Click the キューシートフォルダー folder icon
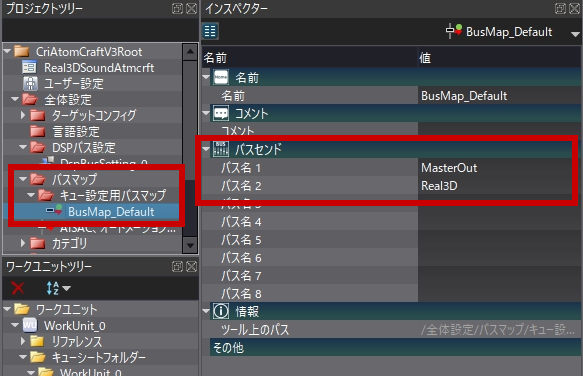Image resolution: width=583 pixels, height=376 pixels. tap(38, 357)
